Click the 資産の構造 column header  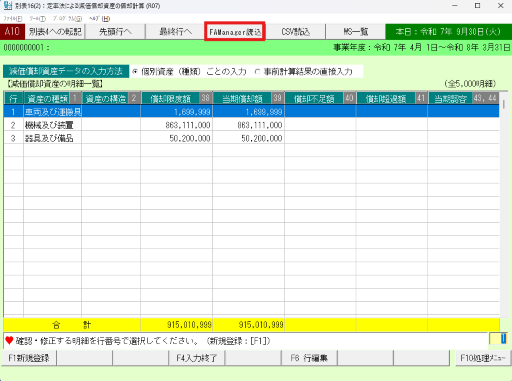(x=111, y=98)
